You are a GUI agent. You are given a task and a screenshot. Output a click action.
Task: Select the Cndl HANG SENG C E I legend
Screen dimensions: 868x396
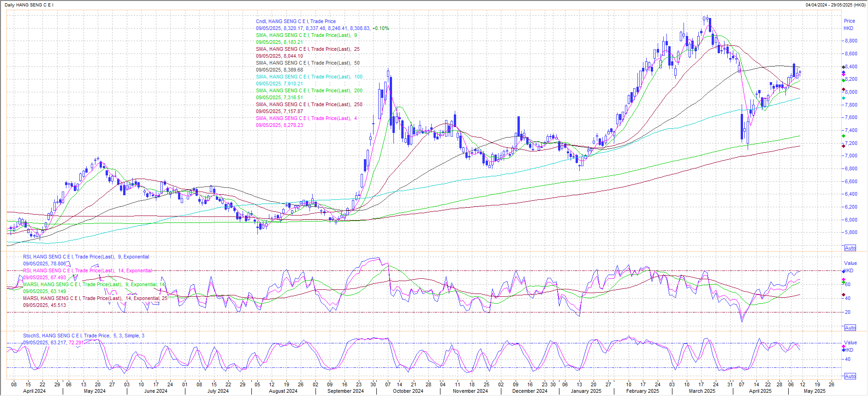pyautogui.click(x=296, y=21)
